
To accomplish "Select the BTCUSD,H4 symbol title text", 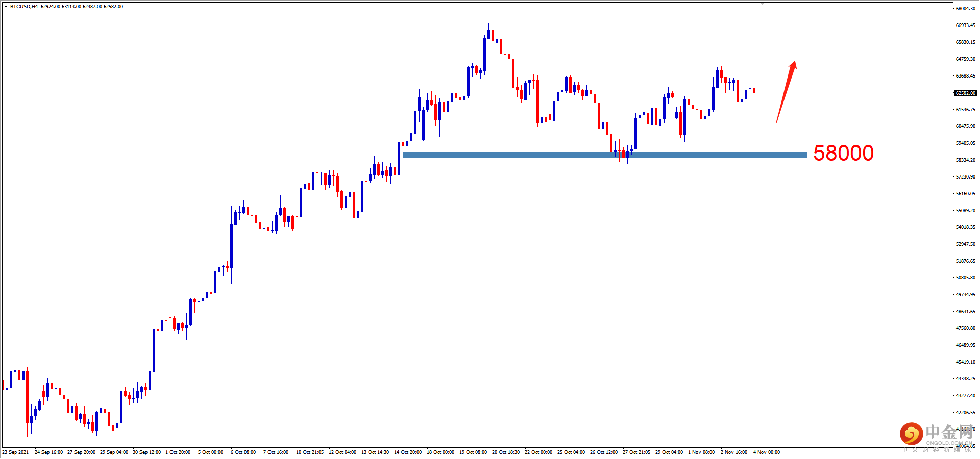I will 24,7.
